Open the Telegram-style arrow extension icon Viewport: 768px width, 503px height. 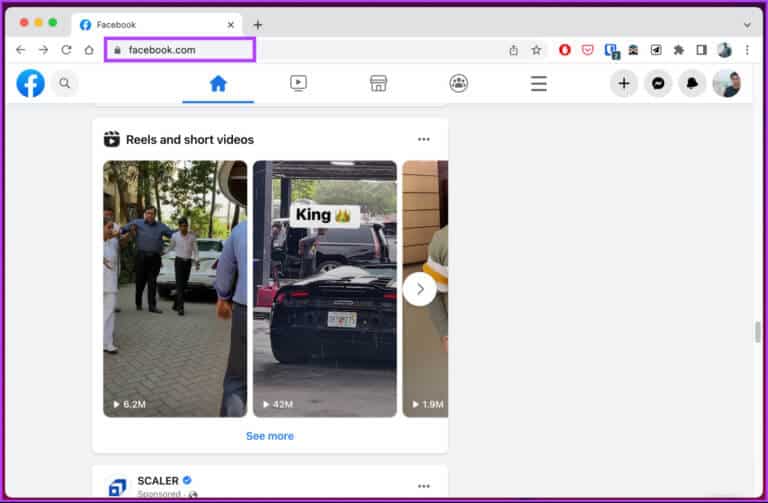(x=656, y=50)
